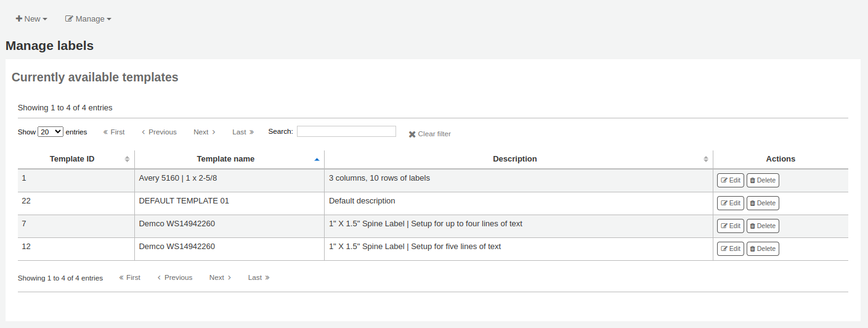Open the Show entries count dropdown

(x=50, y=132)
